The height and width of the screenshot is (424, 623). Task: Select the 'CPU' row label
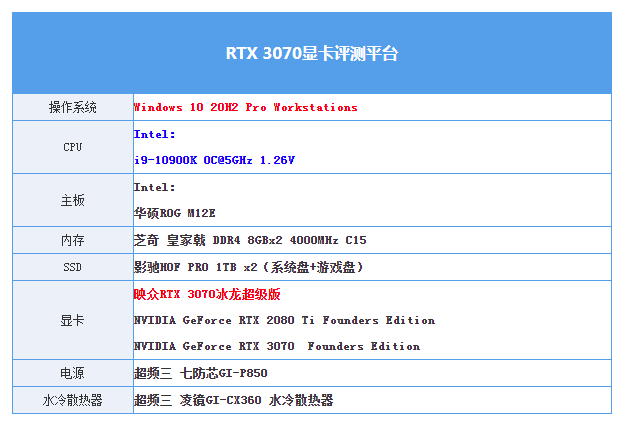73,147
